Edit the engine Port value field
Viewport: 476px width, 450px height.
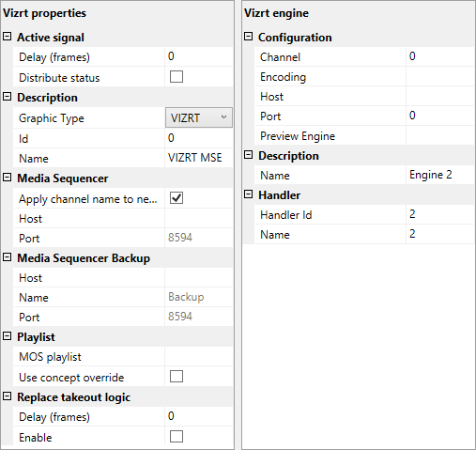440,116
